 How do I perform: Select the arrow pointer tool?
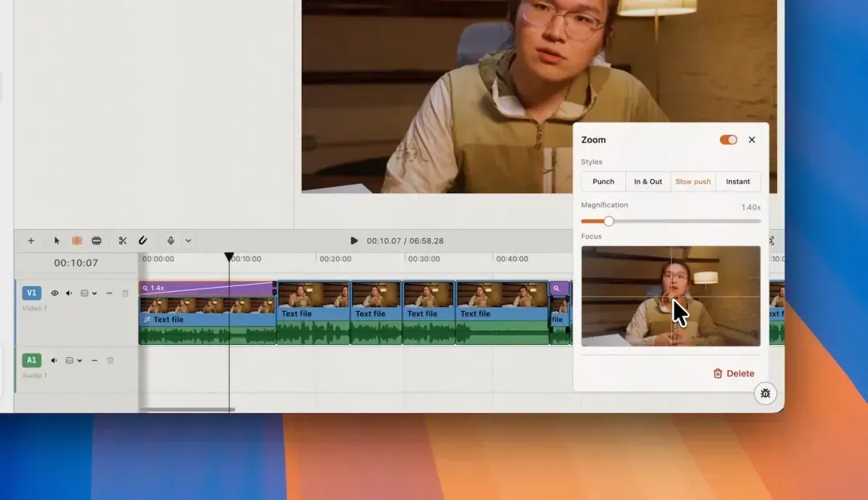(56, 241)
